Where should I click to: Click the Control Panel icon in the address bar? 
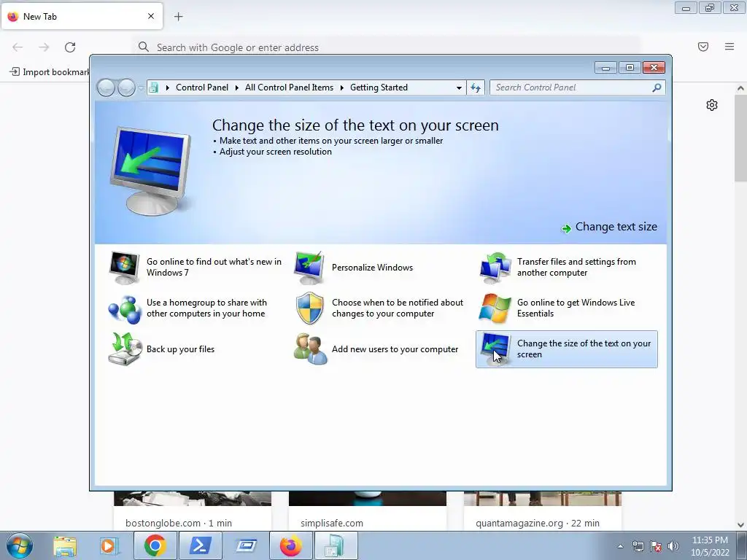pos(153,87)
